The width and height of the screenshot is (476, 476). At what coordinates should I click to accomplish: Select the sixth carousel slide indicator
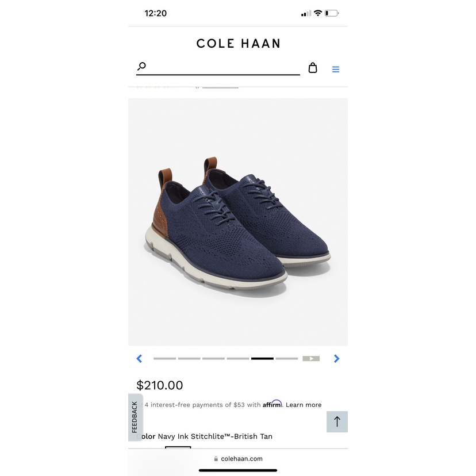click(x=286, y=359)
